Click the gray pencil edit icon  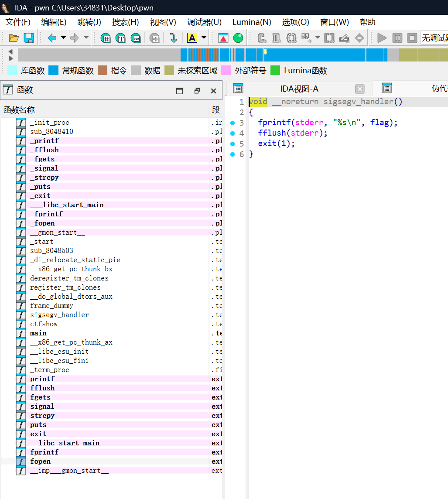(x=344, y=38)
